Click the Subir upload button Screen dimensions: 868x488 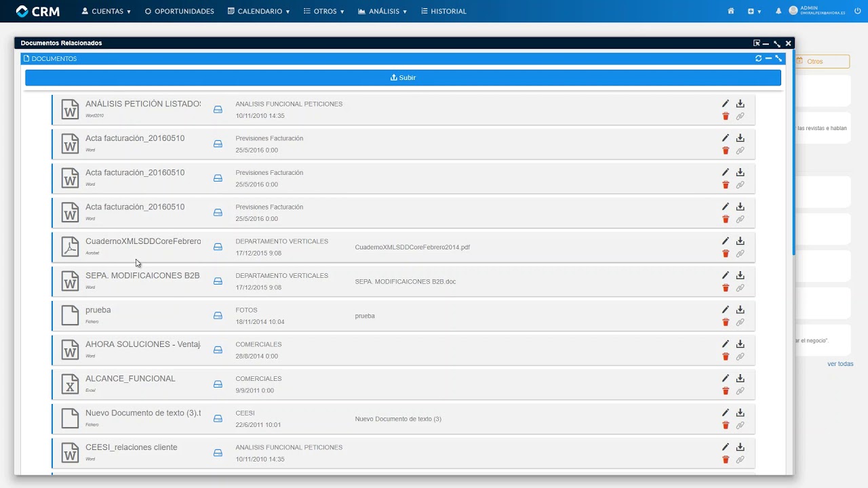tap(403, 78)
